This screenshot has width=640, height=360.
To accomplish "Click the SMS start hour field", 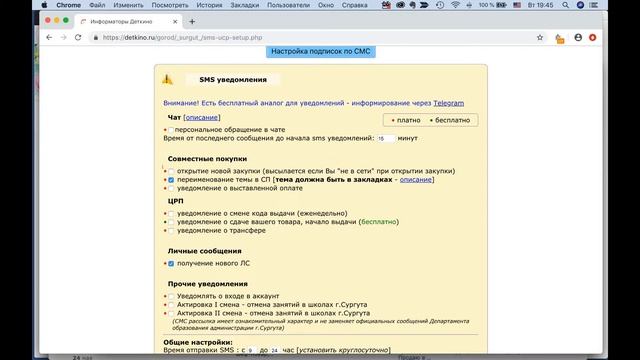I will tap(252, 350).
